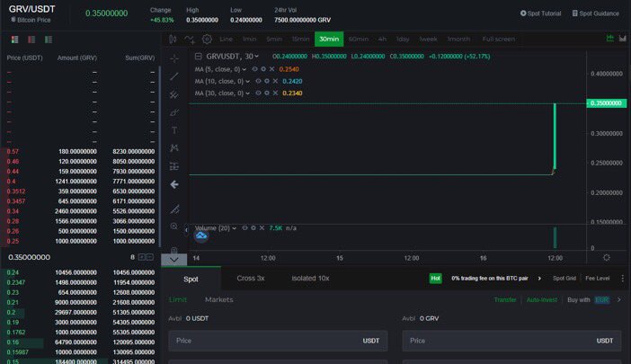
Task: Expand the MA (30, close, 0) dropdown
Action: 247,93
